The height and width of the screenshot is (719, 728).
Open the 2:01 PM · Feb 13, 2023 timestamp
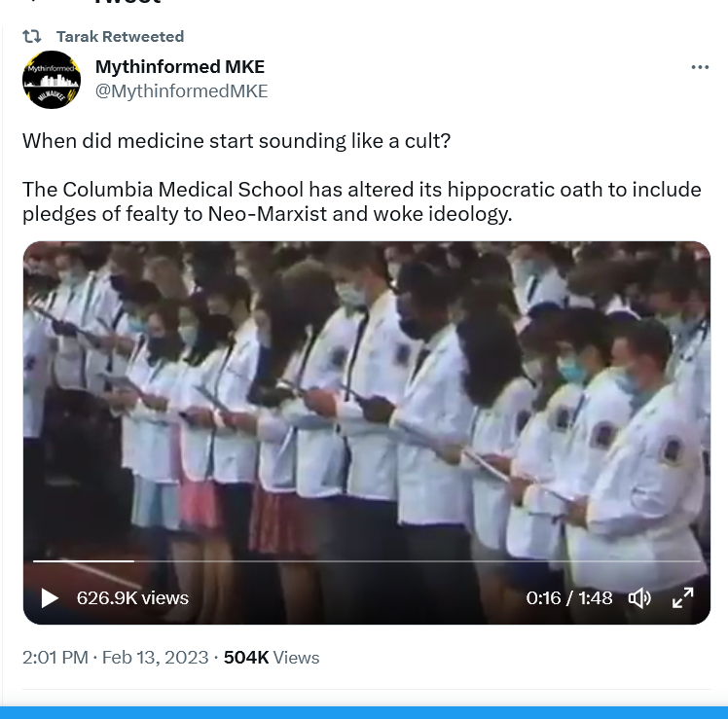115,658
